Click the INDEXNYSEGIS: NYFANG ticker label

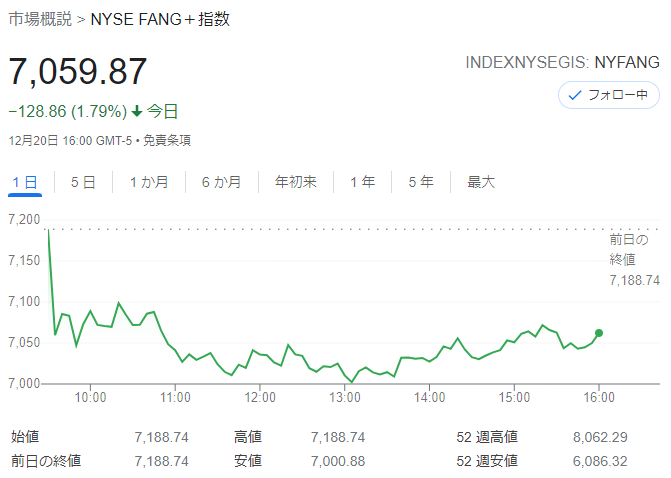562,62
